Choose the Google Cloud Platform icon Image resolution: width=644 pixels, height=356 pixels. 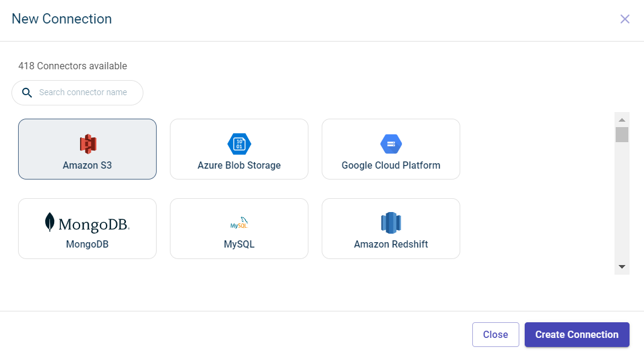point(391,144)
